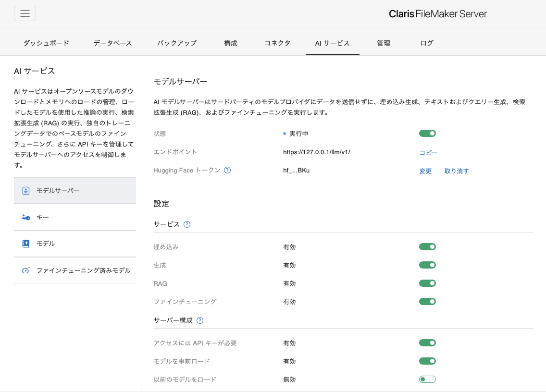Toggle モデルを事前ロード switch

[427, 361]
